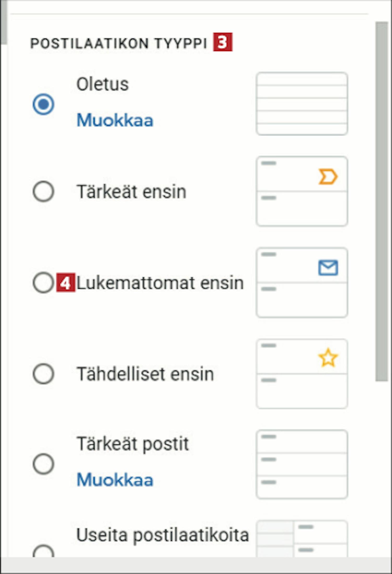This screenshot has width=392, height=574.
Task: Click the settings panel vertical scrollbar
Action: click(382, 201)
